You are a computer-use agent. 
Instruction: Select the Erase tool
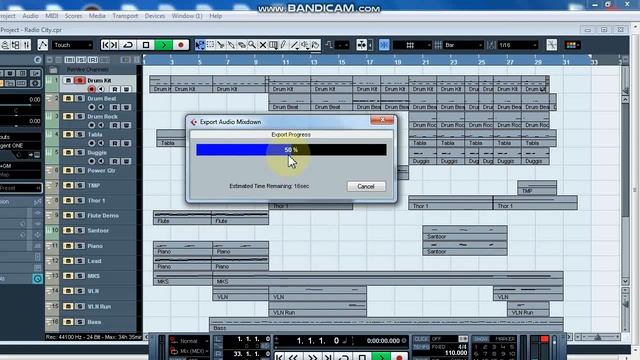(x=242, y=45)
